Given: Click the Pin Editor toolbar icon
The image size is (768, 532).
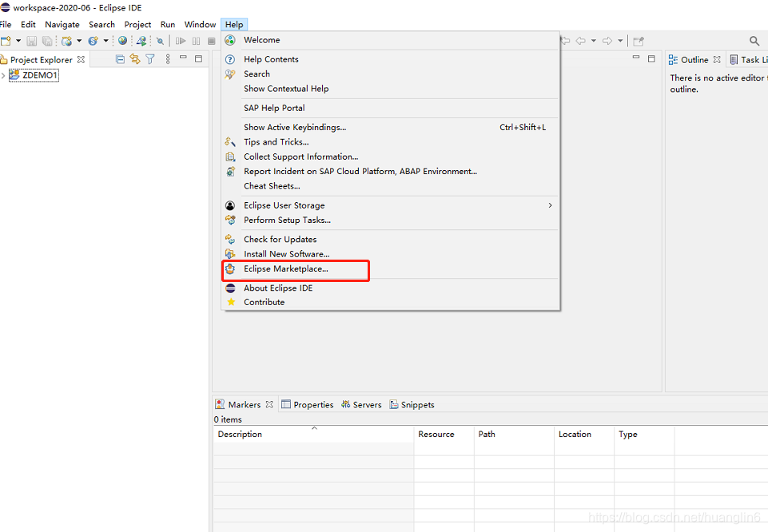Looking at the screenshot, I should click(x=639, y=41).
